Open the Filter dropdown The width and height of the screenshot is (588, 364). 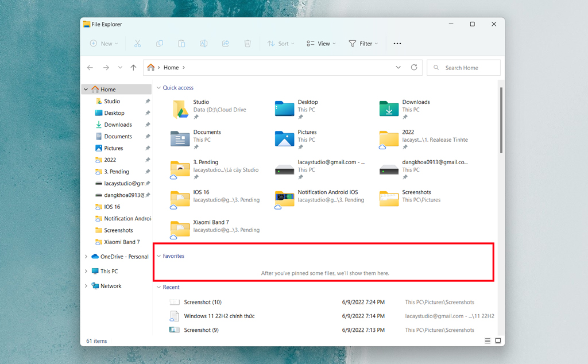click(x=363, y=43)
